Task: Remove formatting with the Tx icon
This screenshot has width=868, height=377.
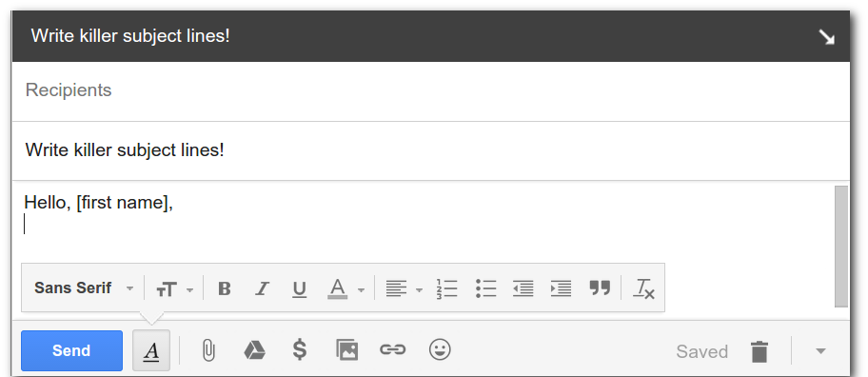Action: [643, 288]
